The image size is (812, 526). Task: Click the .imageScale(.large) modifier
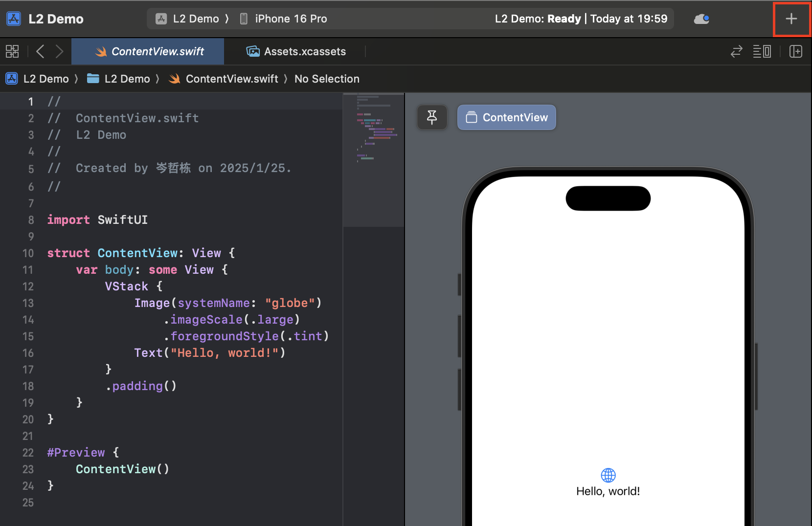point(231,320)
